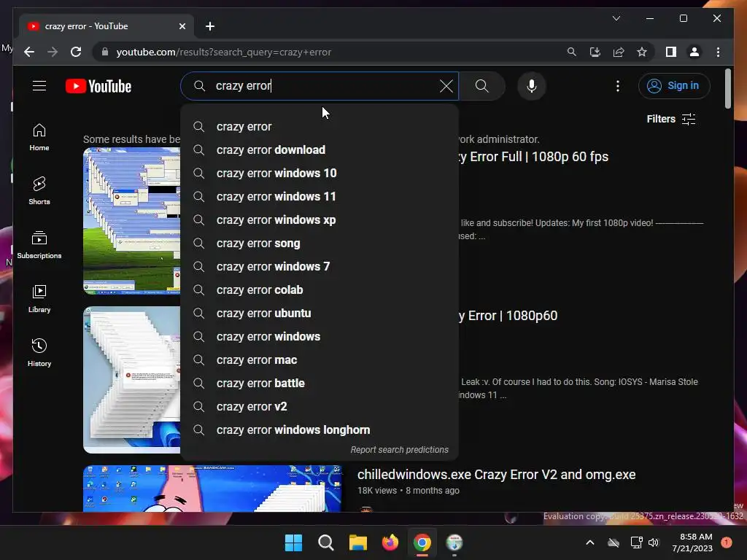Viewport: 747px width, 560px height.
Task: Click the browser Forward arrow
Action: [x=53, y=52]
